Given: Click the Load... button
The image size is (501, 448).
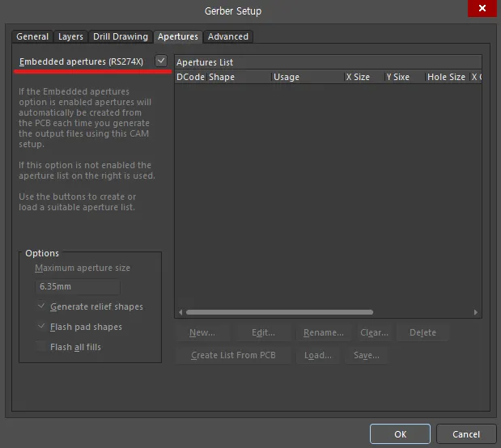Looking at the screenshot, I should point(318,355).
